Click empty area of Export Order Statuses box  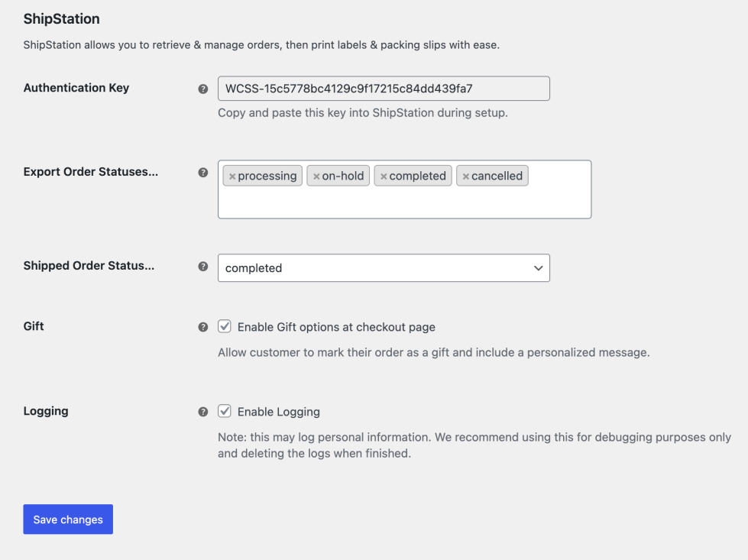tap(404, 202)
